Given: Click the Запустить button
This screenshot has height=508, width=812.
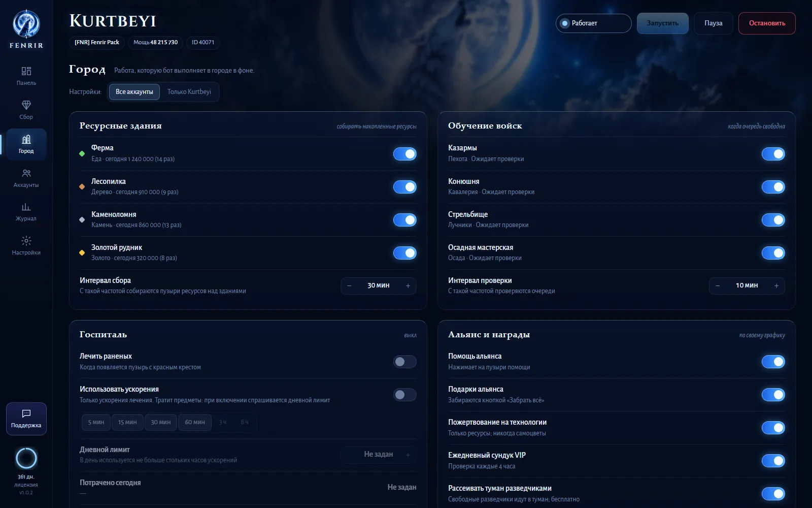Looking at the screenshot, I should coord(662,23).
